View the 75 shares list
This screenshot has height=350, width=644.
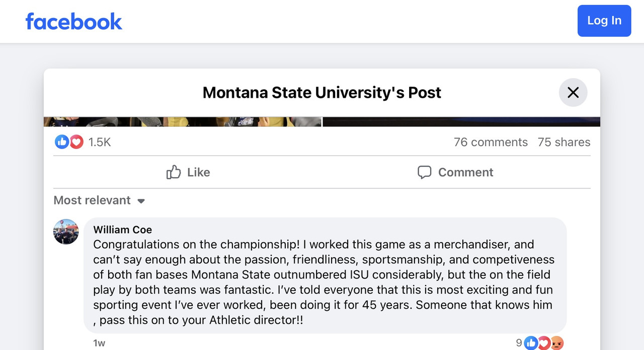[563, 143]
